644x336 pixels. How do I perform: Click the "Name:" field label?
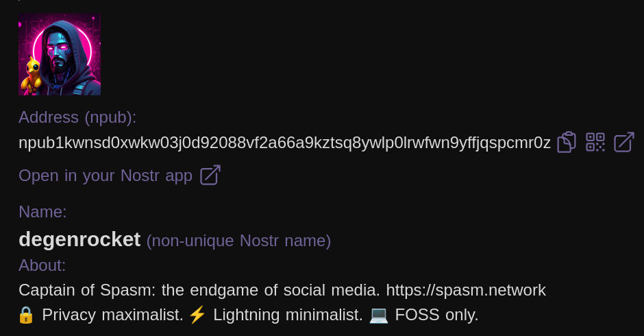[42, 211]
